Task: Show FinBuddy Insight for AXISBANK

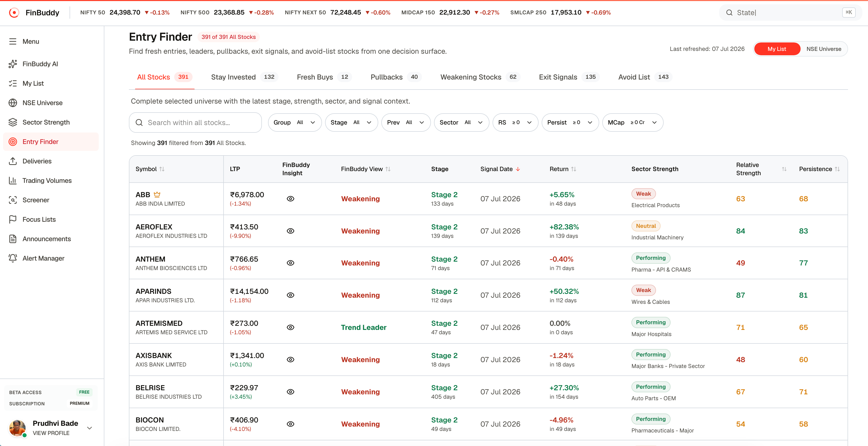Action: (291, 360)
